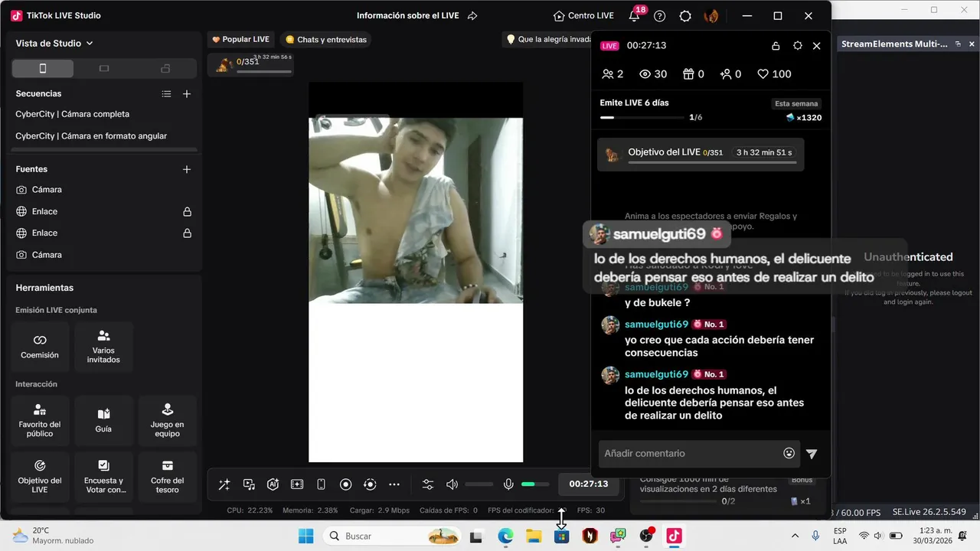Click the mobile phone preview icon in bottom toolbar
This screenshot has width=980, height=551.
pyautogui.click(x=322, y=484)
